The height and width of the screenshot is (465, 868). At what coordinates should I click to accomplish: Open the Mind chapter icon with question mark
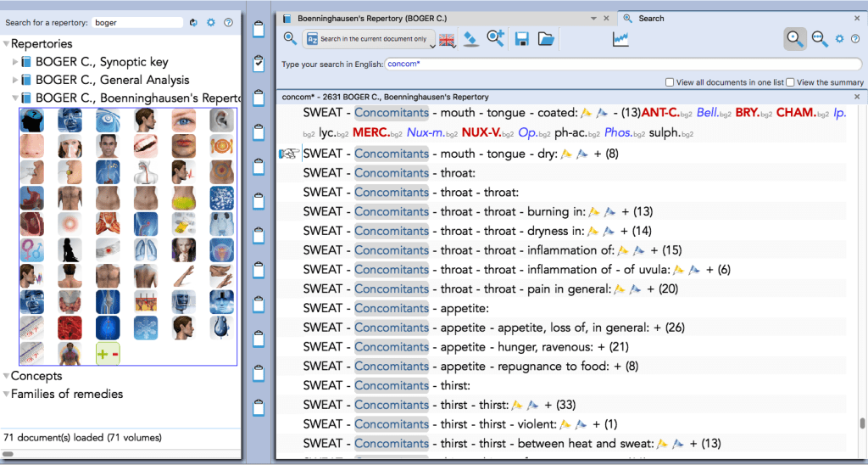32,120
